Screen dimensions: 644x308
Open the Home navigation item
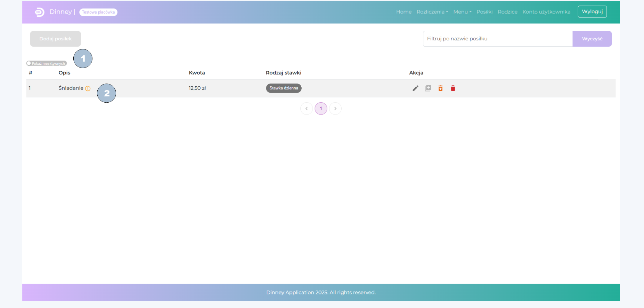(x=403, y=12)
